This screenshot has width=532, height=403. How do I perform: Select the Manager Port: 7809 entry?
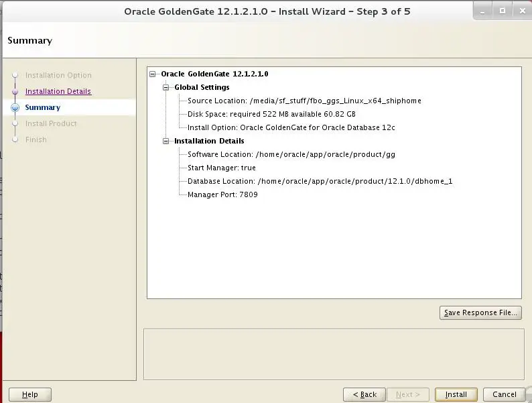tap(222, 194)
